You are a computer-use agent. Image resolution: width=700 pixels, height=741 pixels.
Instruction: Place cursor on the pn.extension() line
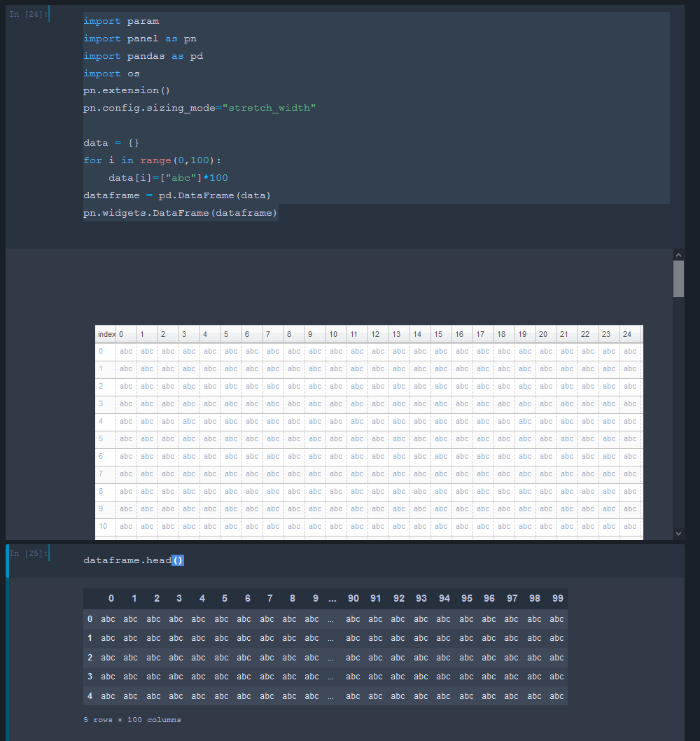pos(127,90)
